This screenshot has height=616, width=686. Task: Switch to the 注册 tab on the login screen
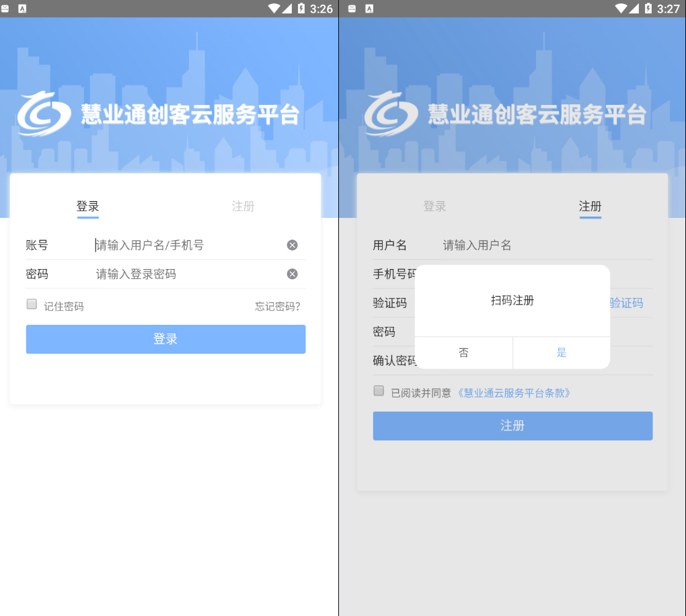(243, 206)
